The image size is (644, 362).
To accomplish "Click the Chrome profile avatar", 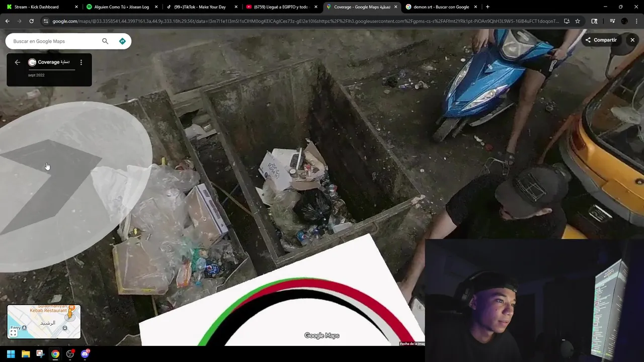I will coord(624,21).
